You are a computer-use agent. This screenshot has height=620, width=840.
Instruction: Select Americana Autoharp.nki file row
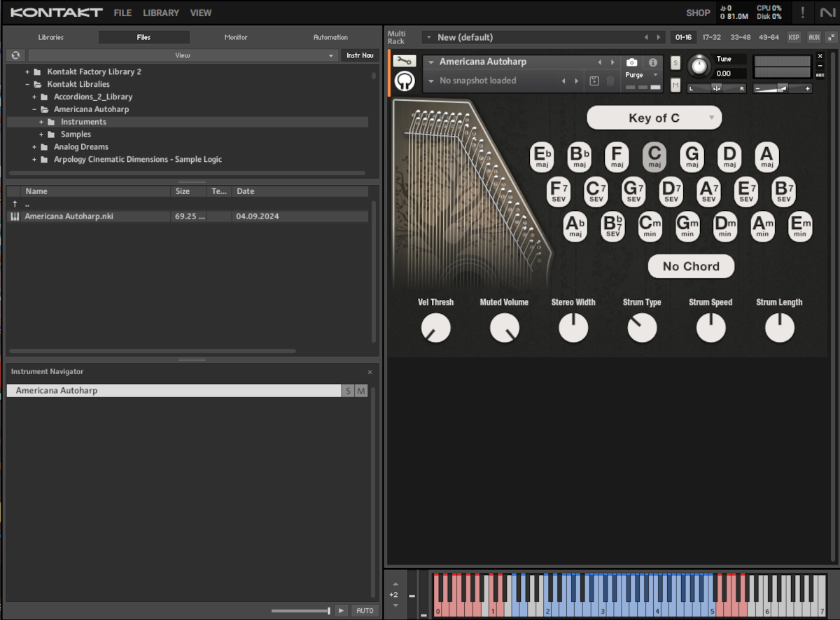coord(188,216)
